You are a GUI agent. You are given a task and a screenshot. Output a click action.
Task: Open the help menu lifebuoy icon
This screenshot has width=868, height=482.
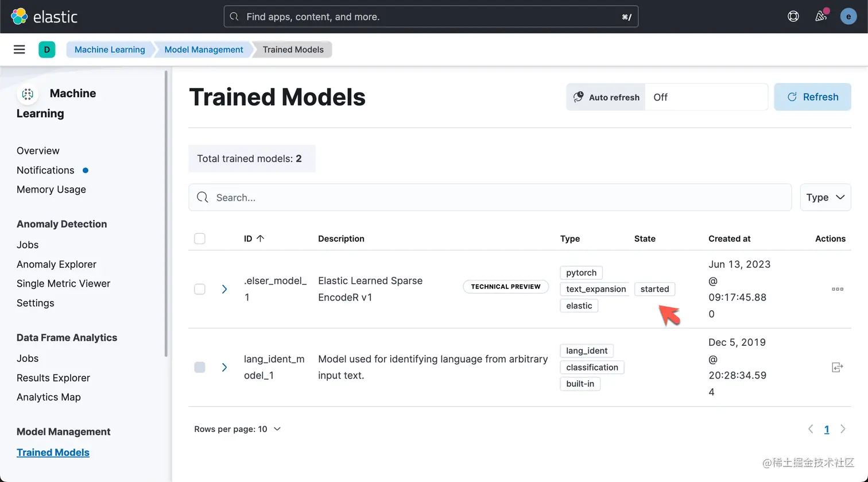click(793, 17)
